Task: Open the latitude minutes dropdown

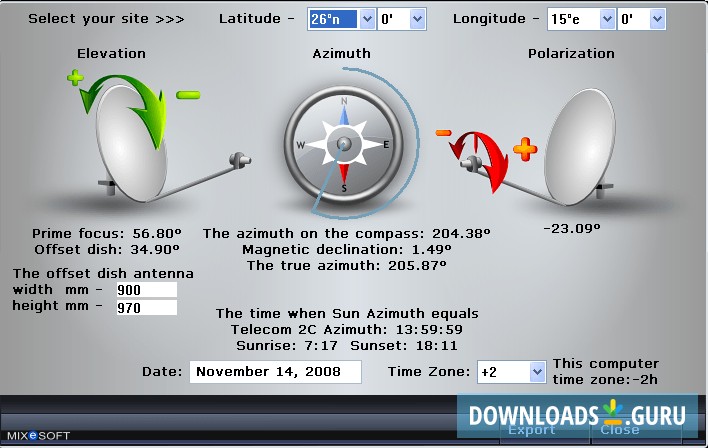Action: 418,19
